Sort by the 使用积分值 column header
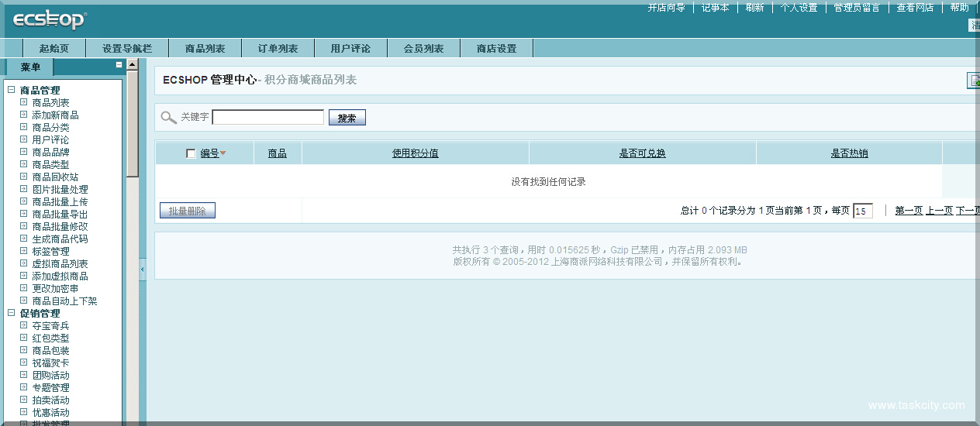Screen dimensions: 980x426 [416, 153]
